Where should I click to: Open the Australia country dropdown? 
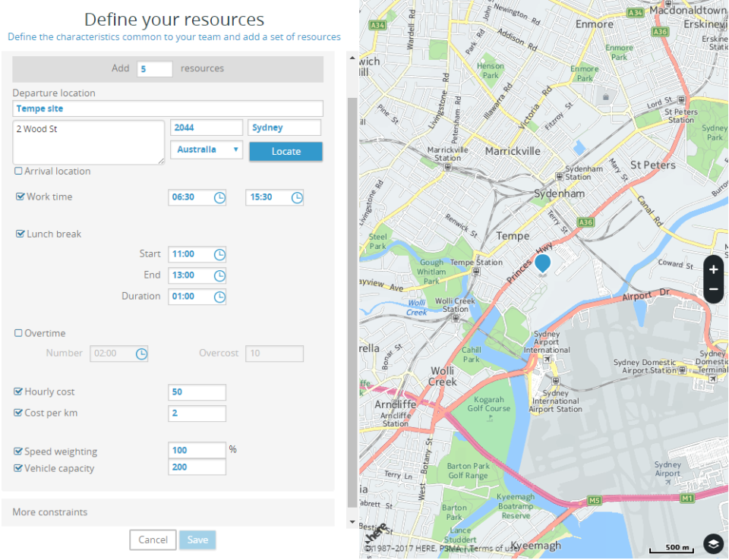tap(207, 149)
